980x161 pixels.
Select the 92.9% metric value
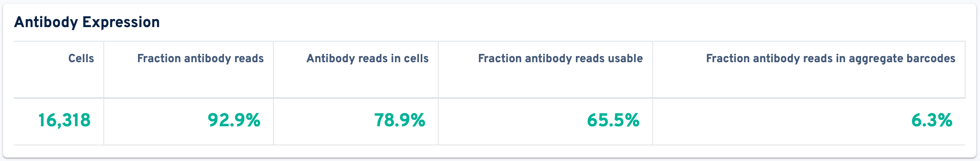point(233,120)
